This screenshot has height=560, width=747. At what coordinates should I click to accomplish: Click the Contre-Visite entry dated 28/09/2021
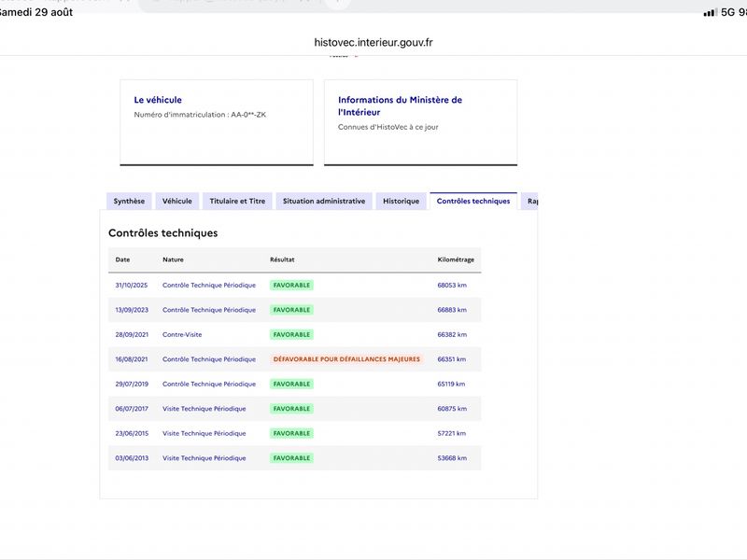(x=182, y=335)
